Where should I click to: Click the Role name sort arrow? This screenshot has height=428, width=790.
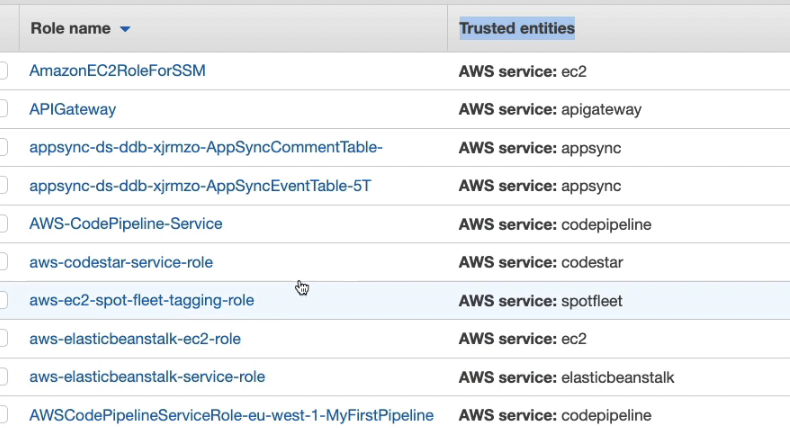[125, 29]
